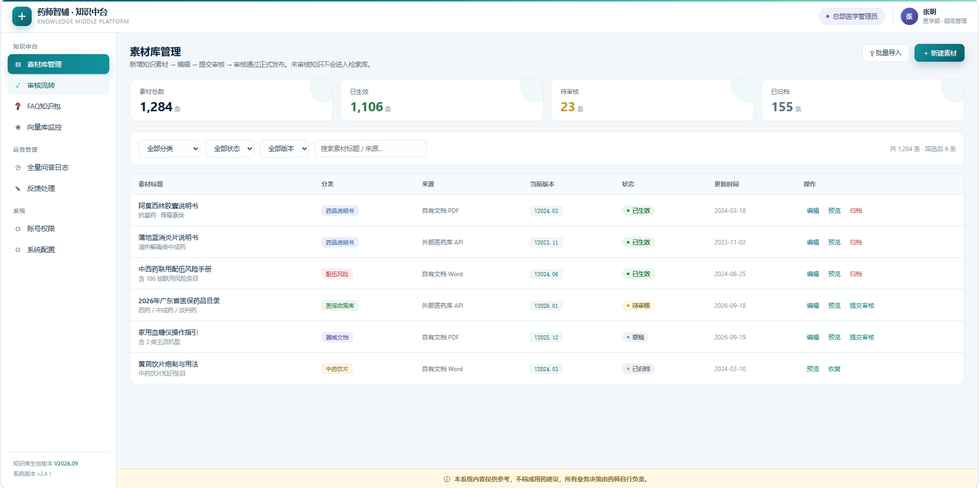Focus the 搜索素材标题 search field

tap(370, 149)
